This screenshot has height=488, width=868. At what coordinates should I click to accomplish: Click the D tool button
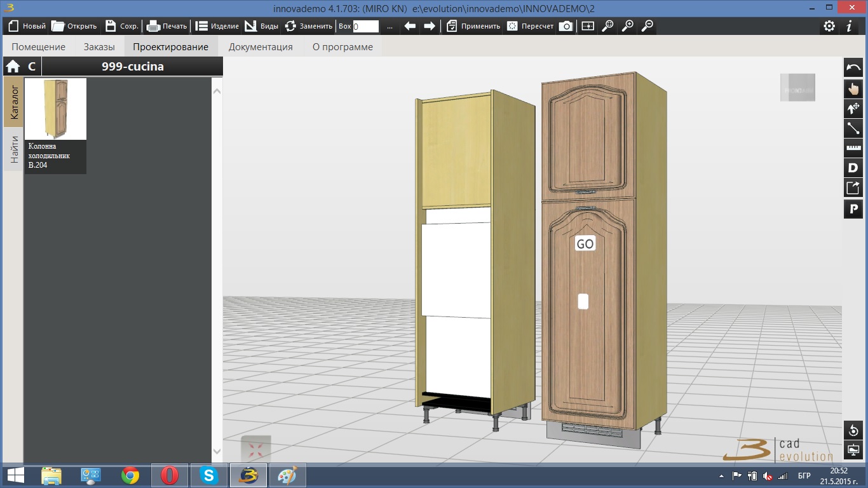coord(853,168)
